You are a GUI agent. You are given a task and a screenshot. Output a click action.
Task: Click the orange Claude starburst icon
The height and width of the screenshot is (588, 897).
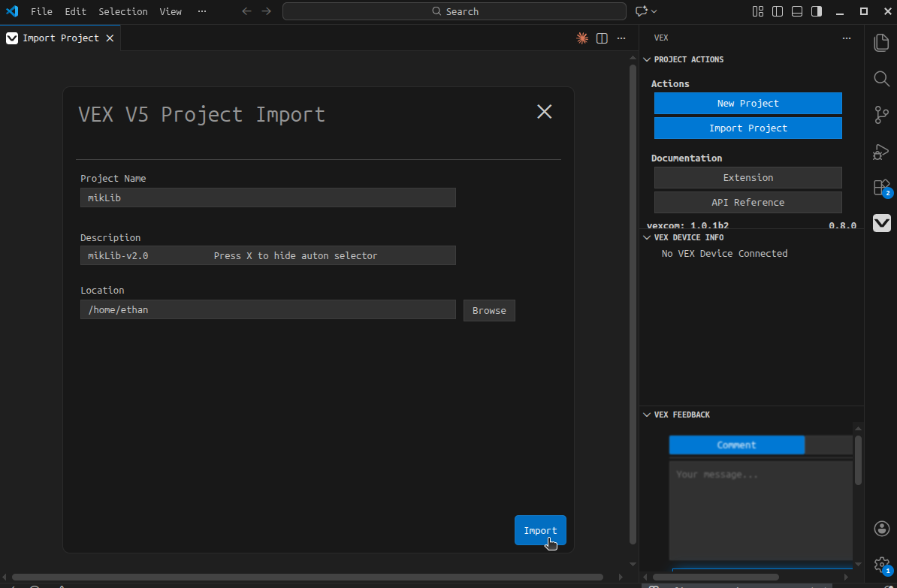(582, 38)
